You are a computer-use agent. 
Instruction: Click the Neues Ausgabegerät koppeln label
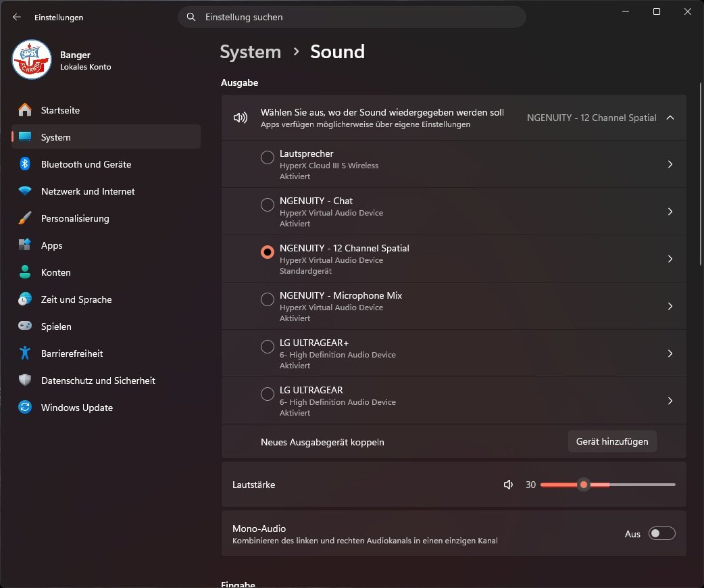coord(322,442)
